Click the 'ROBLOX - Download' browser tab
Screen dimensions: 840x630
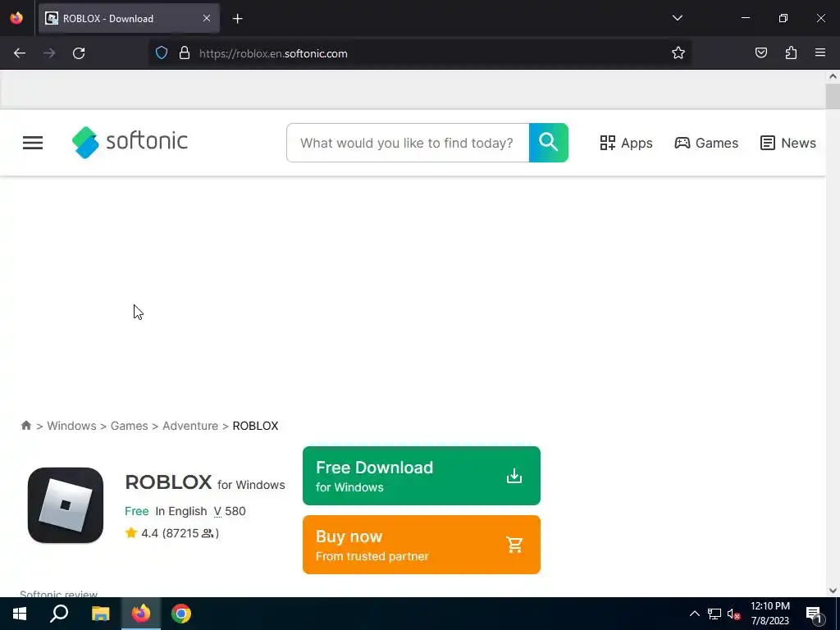pyautogui.click(x=129, y=18)
